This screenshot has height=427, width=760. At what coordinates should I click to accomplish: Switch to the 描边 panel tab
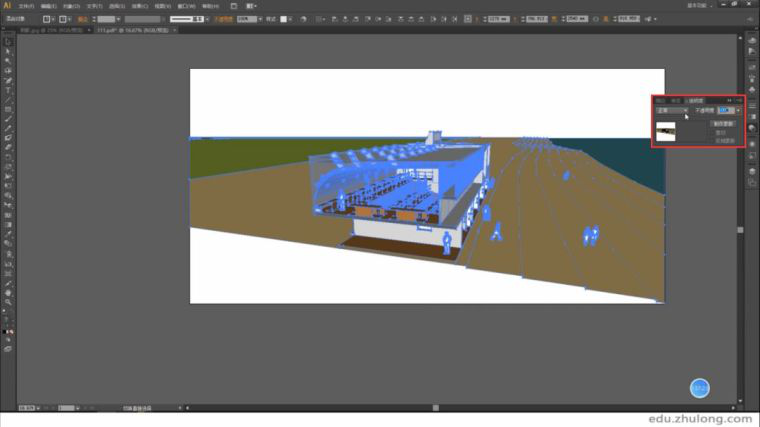(675, 100)
